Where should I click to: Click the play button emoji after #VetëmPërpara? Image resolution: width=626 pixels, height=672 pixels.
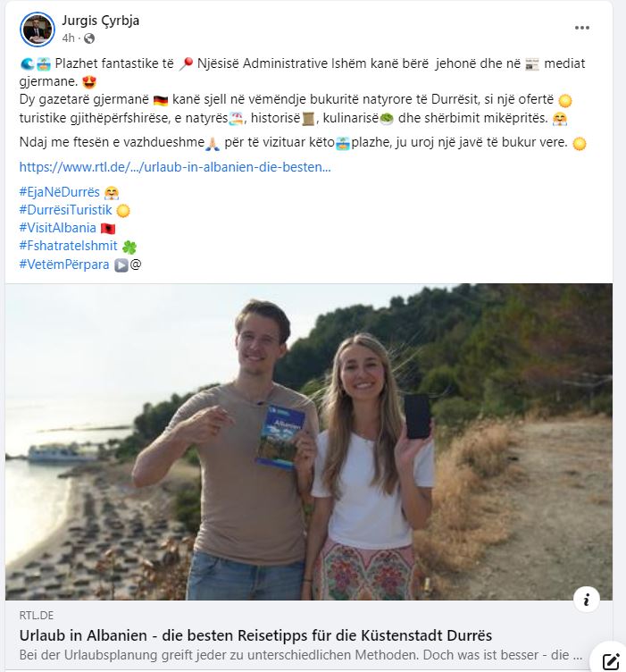click(x=121, y=265)
